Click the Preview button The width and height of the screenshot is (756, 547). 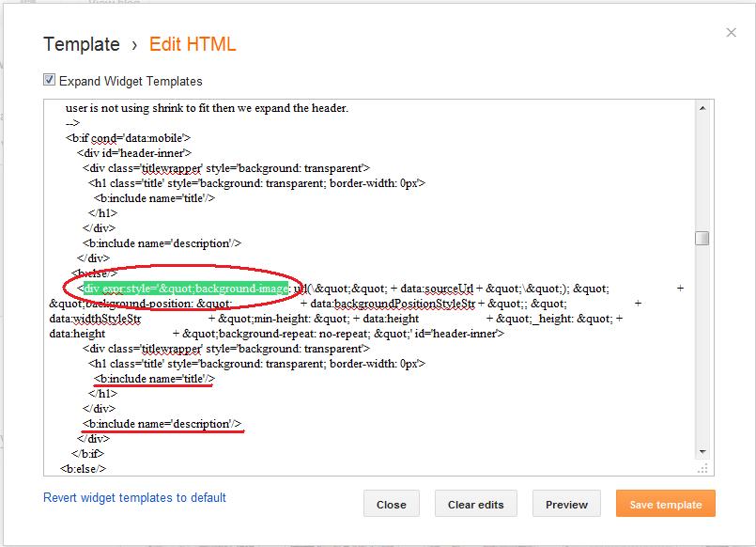566,504
